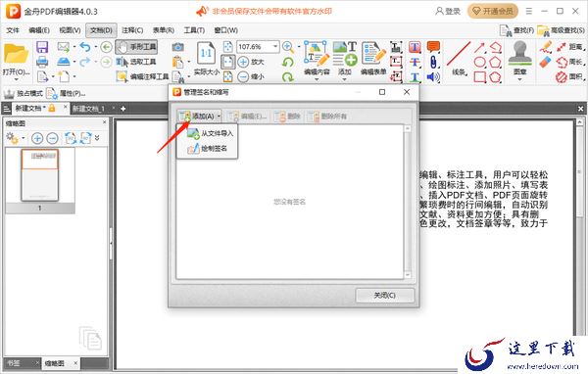The width and height of the screenshot is (588, 374).
Task: Click the 登录 login link
Action: click(448, 11)
